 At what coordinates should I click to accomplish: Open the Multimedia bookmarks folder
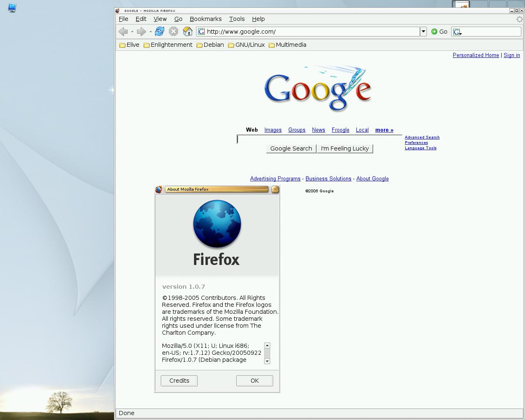287,45
